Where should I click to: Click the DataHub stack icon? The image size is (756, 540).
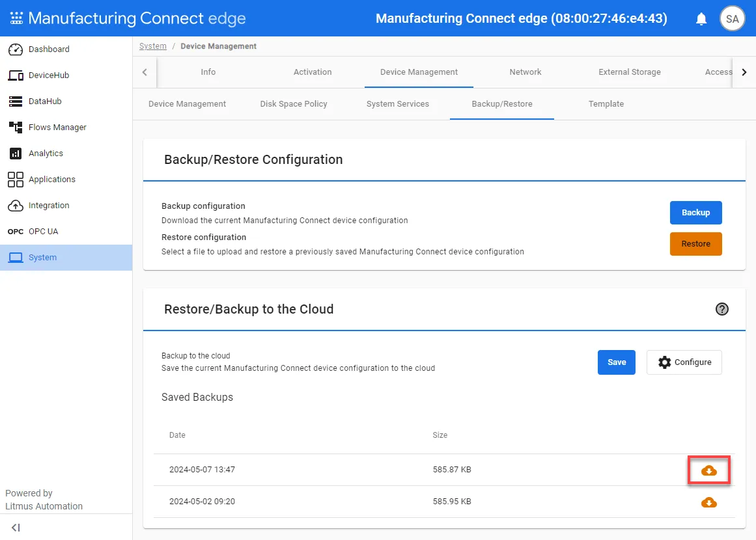point(16,101)
